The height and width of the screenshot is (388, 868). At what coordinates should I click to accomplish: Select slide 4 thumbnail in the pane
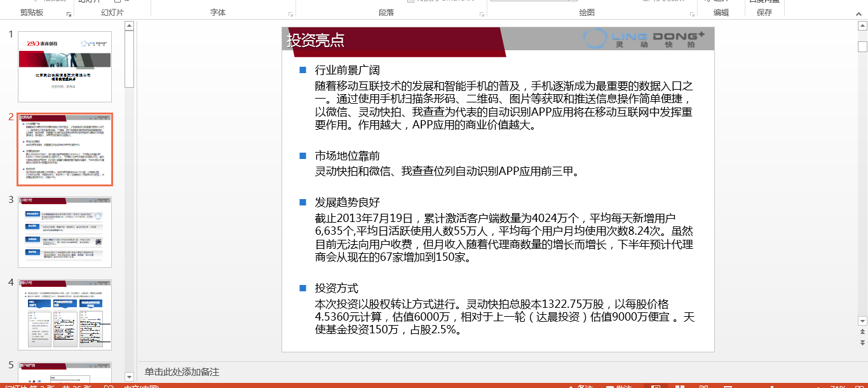[x=65, y=315]
